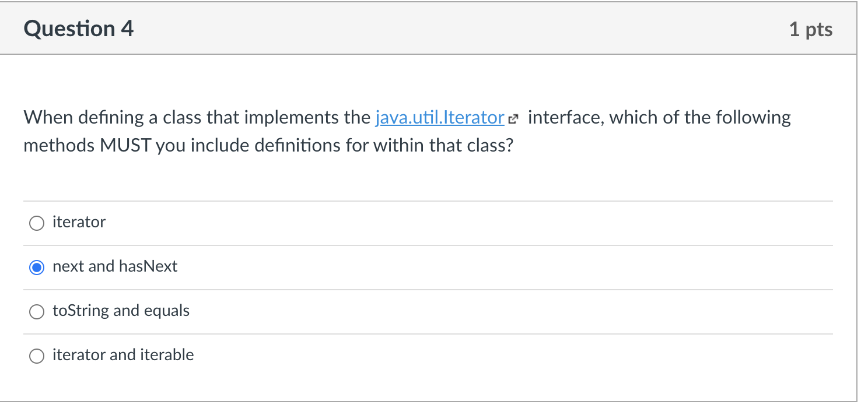Select the "next and hasNext" radio button
The image size is (868, 408).
(x=37, y=268)
